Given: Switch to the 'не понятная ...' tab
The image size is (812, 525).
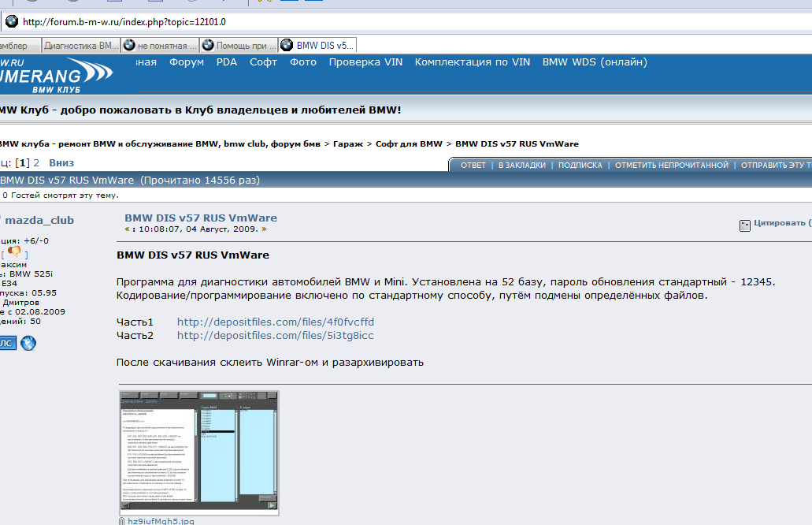Looking at the screenshot, I should click(x=161, y=46).
